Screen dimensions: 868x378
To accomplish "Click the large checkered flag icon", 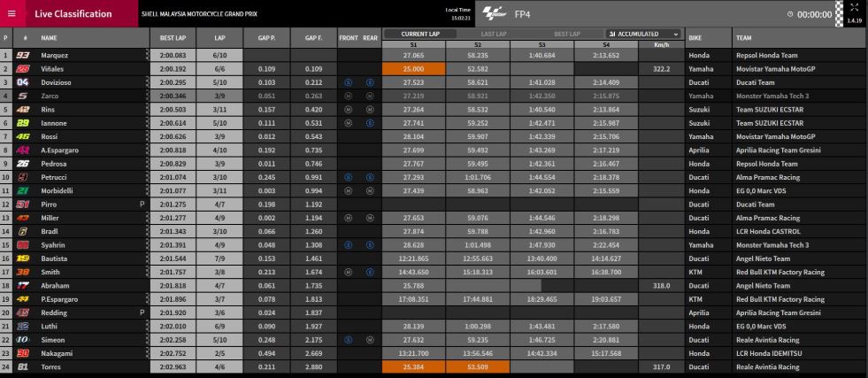I will [839, 14].
